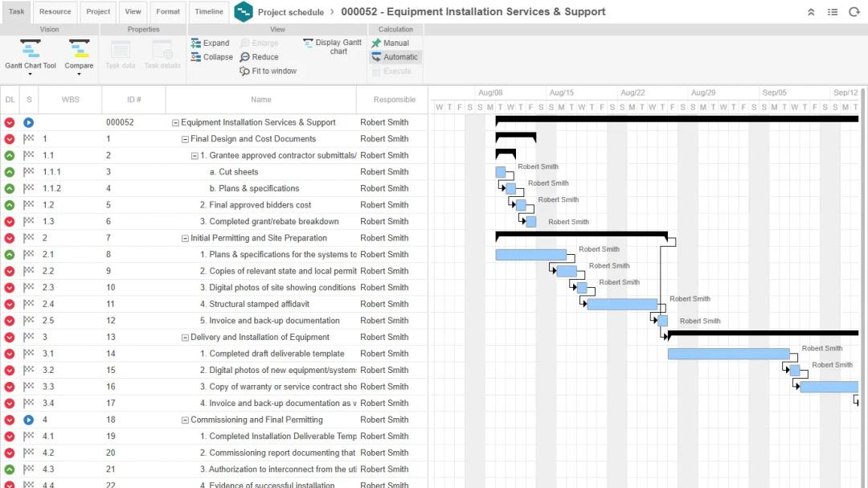This screenshot has height=488, width=868.
Task: Switch to the Resource tab
Action: [55, 12]
